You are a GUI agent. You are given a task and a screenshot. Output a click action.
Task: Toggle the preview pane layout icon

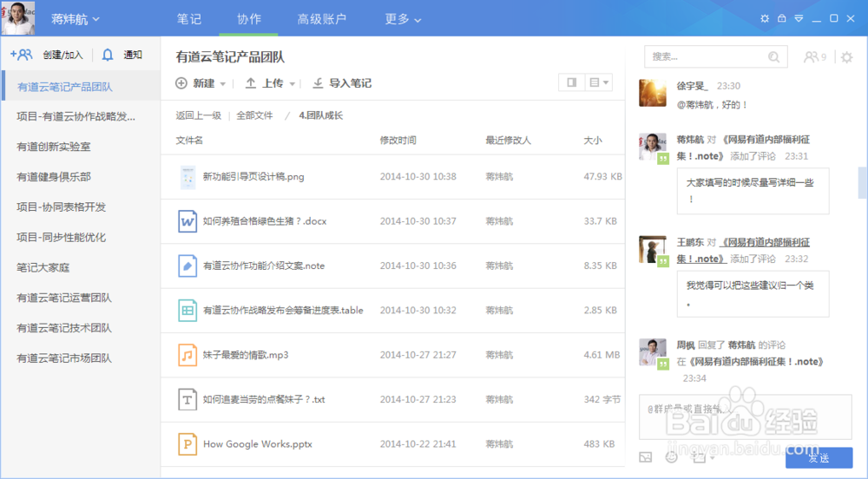(x=572, y=82)
